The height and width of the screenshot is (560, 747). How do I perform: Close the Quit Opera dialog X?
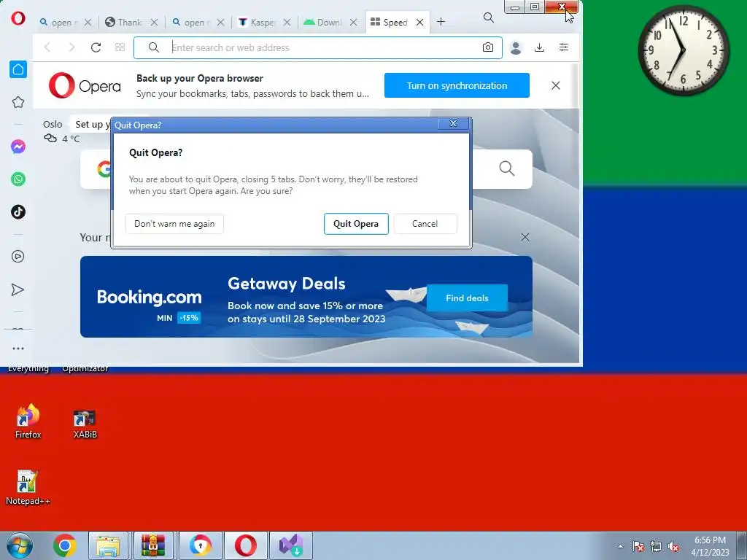point(453,123)
